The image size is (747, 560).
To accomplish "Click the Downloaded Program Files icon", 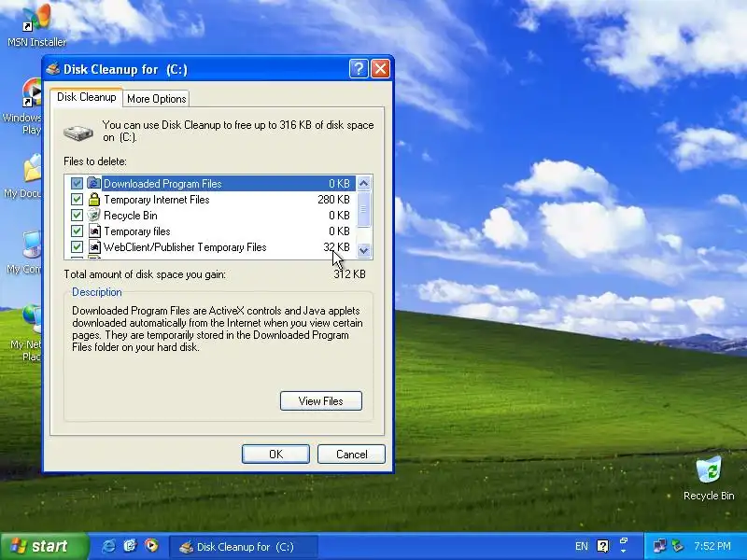I will (x=94, y=183).
